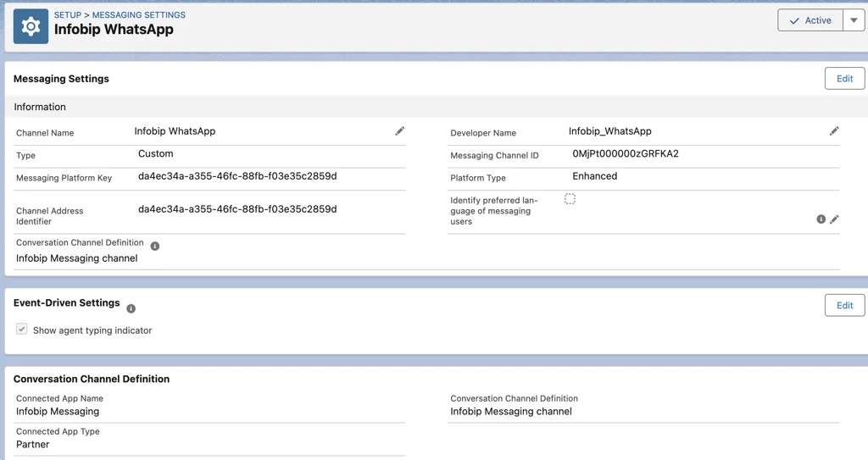Click the Connected App Type label

pos(58,431)
